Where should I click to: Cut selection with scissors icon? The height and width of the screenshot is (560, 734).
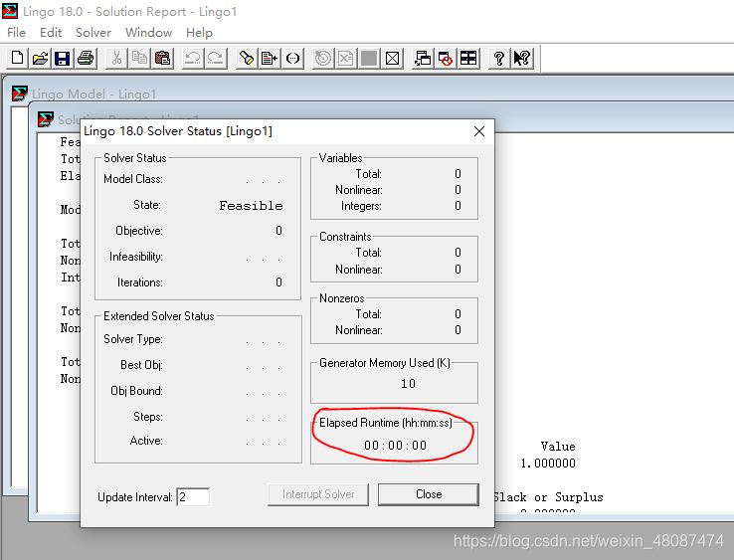(116, 58)
